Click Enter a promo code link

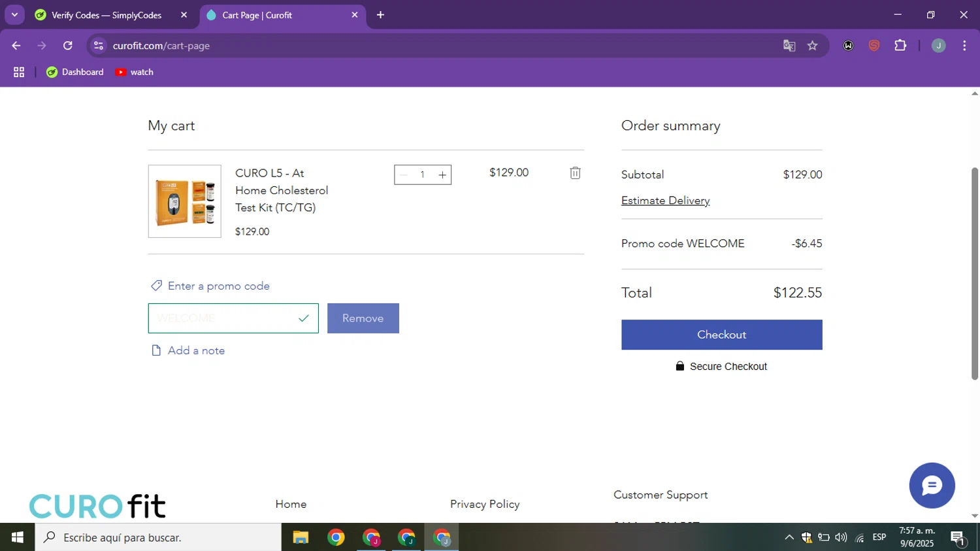pos(219,286)
